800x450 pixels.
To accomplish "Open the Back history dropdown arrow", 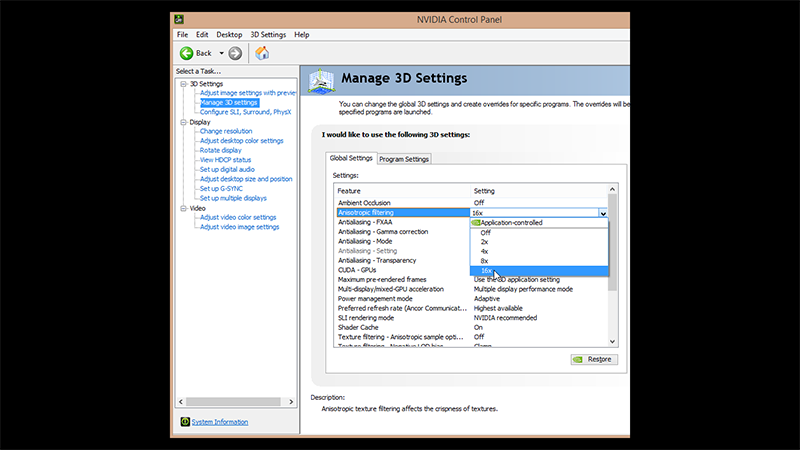I will (x=221, y=53).
